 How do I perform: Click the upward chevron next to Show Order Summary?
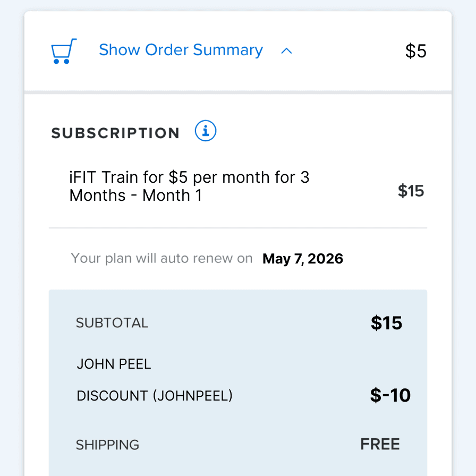click(x=287, y=51)
